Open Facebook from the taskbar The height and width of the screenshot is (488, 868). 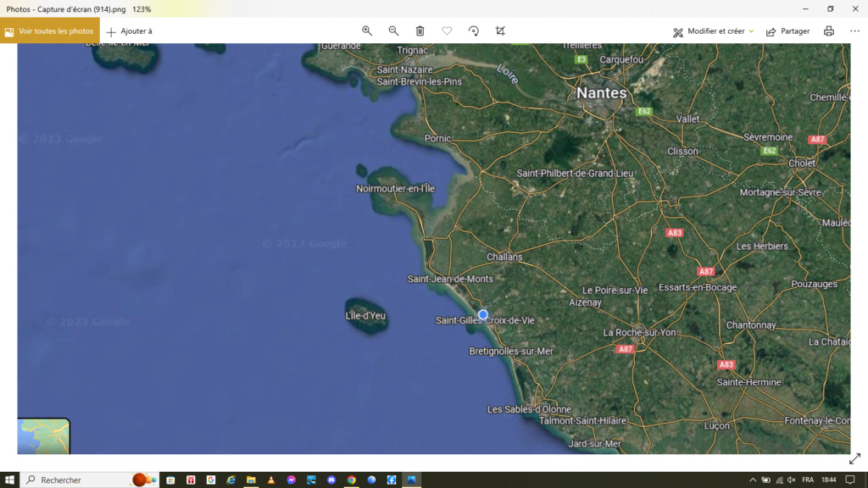[392, 480]
